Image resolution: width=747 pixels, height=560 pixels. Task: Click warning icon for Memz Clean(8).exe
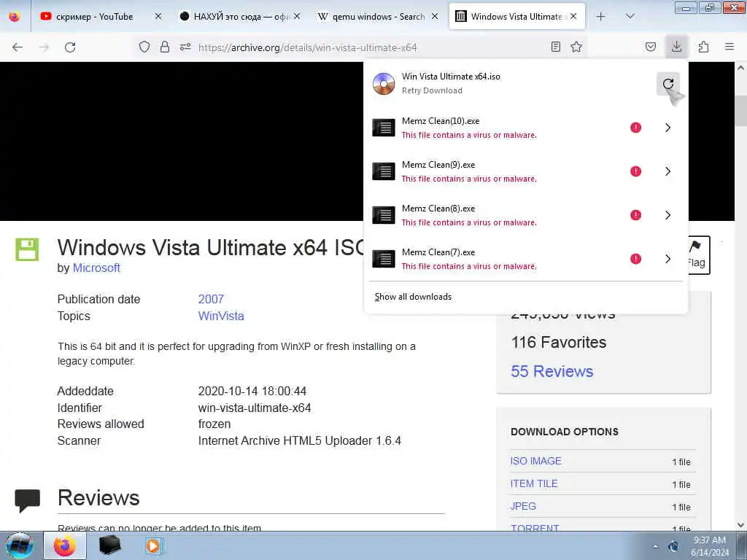click(635, 215)
